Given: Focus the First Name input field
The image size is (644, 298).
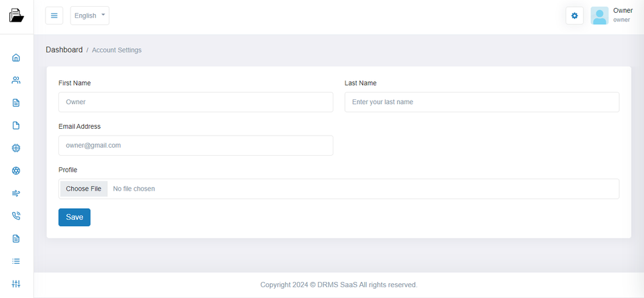Looking at the screenshot, I should (196, 102).
